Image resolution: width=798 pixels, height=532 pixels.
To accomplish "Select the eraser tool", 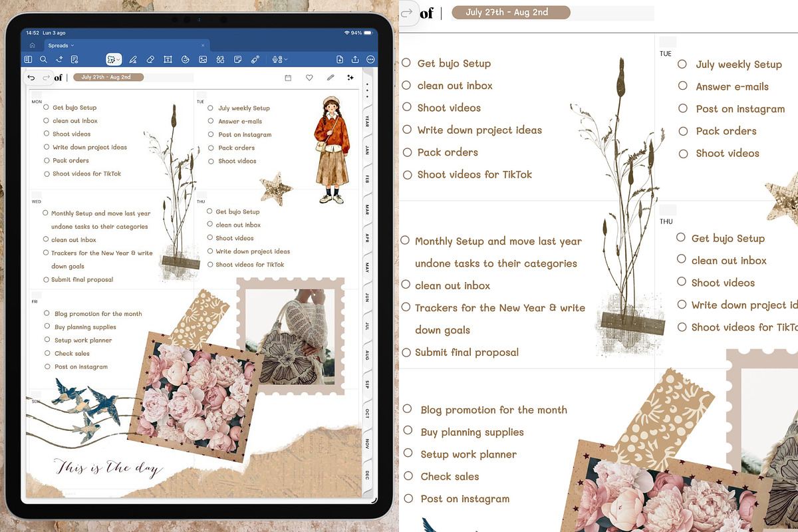I will 150,59.
